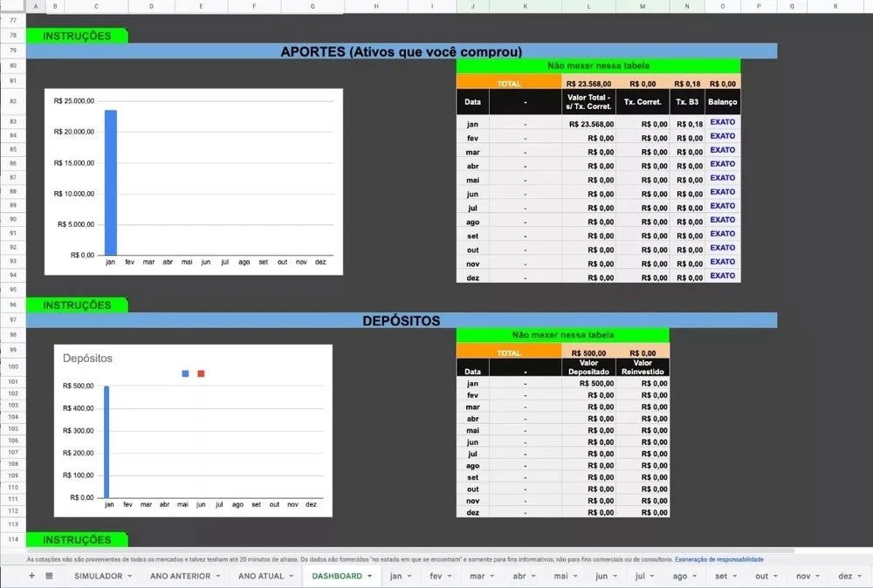The image size is (873, 588).
Task: Click the EXATO cell in the jan row
Action: pos(723,122)
